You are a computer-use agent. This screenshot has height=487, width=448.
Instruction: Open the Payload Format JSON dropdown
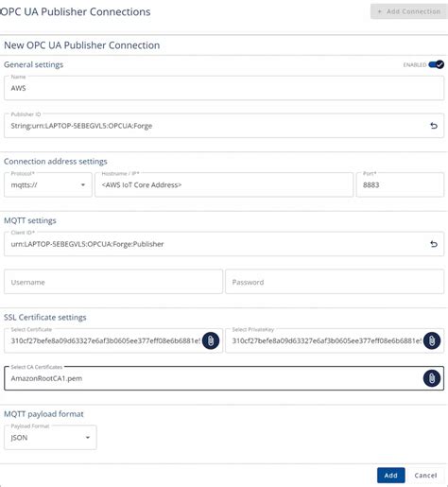50,438
